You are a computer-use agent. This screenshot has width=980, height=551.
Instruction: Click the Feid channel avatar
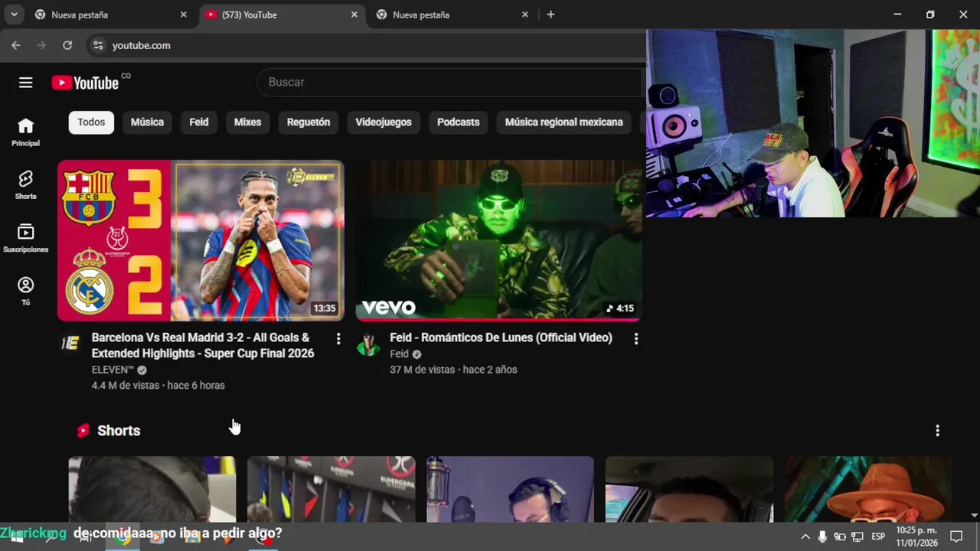(368, 344)
